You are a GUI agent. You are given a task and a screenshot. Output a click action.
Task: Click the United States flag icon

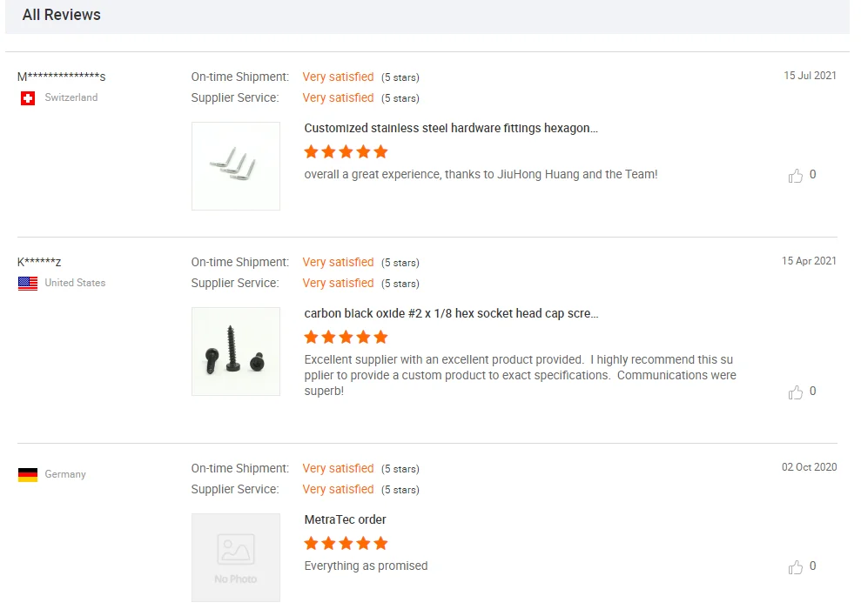click(x=28, y=284)
